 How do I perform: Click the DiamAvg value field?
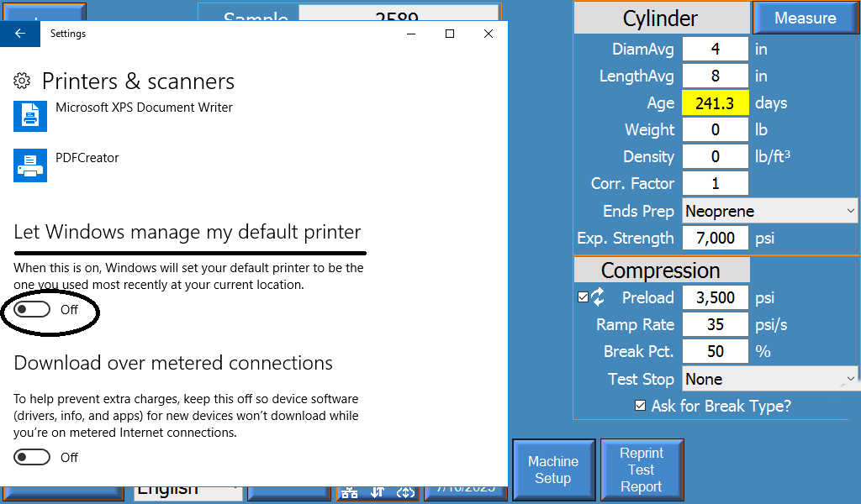(x=715, y=50)
